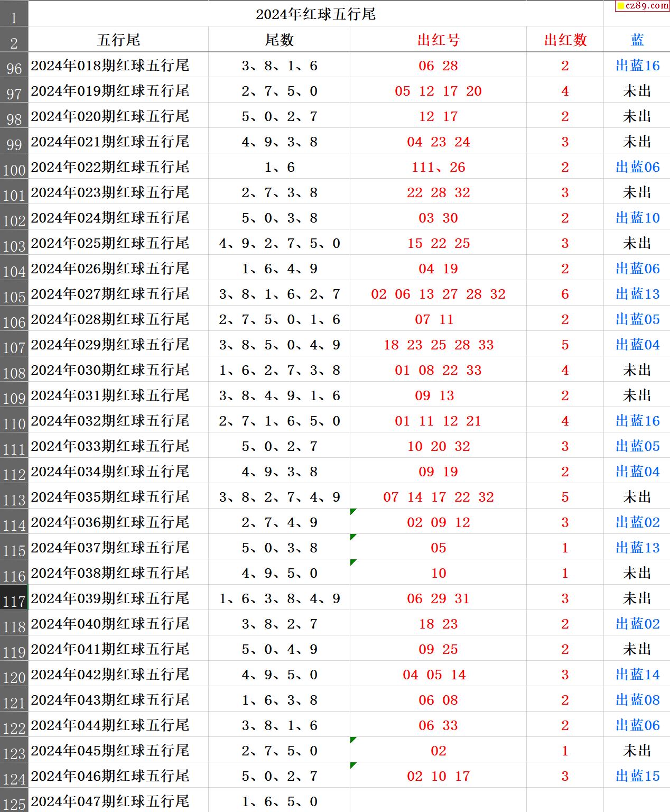This screenshot has width=670, height=812.
Task: Click 出蓝08 in period 043 row
Action: [x=637, y=700]
